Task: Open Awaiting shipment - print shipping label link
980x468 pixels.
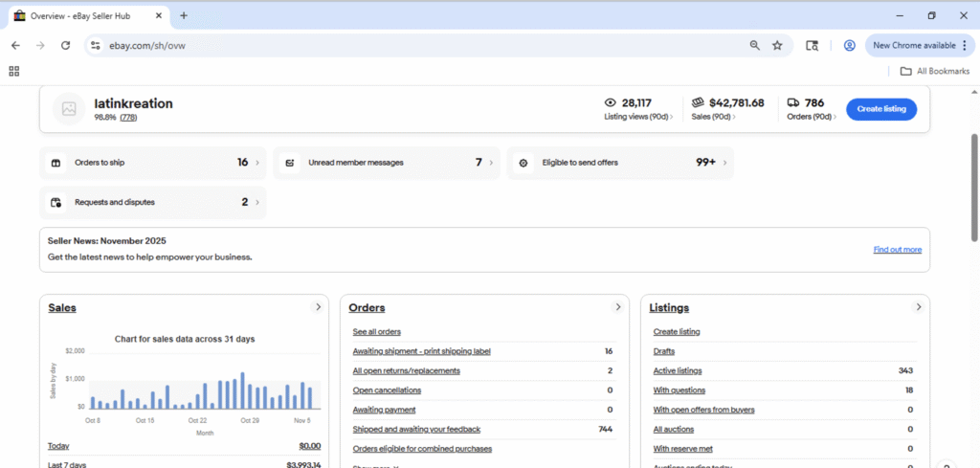Action: coord(421,351)
